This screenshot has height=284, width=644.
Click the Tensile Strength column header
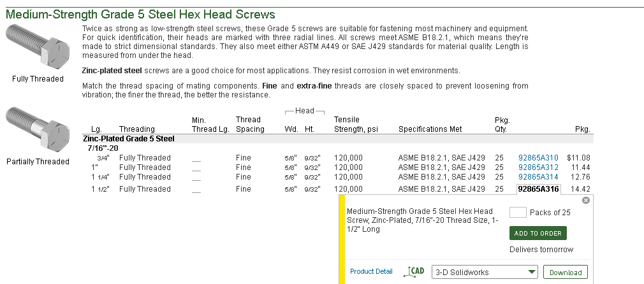coord(356,124)
